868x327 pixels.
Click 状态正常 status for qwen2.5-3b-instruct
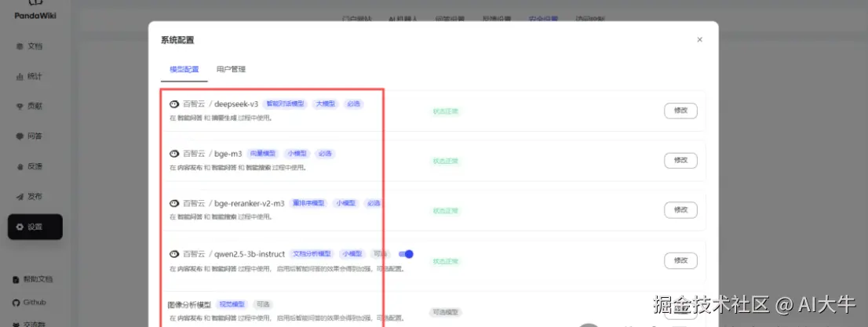pyautogui.click(x=446, y=261)
